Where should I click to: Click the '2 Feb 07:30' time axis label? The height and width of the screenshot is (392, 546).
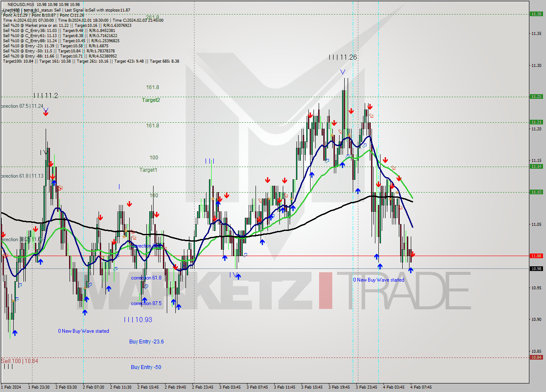coord(93,387)
